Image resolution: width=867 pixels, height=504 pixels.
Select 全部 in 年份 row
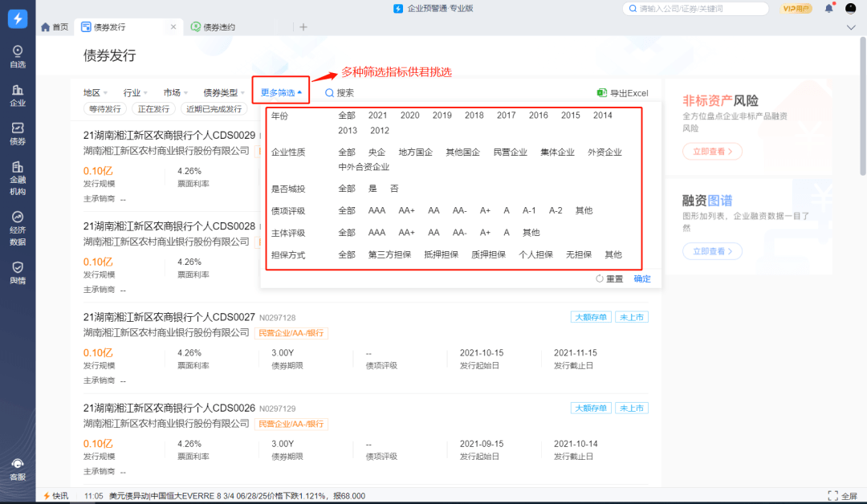point(347,116)
